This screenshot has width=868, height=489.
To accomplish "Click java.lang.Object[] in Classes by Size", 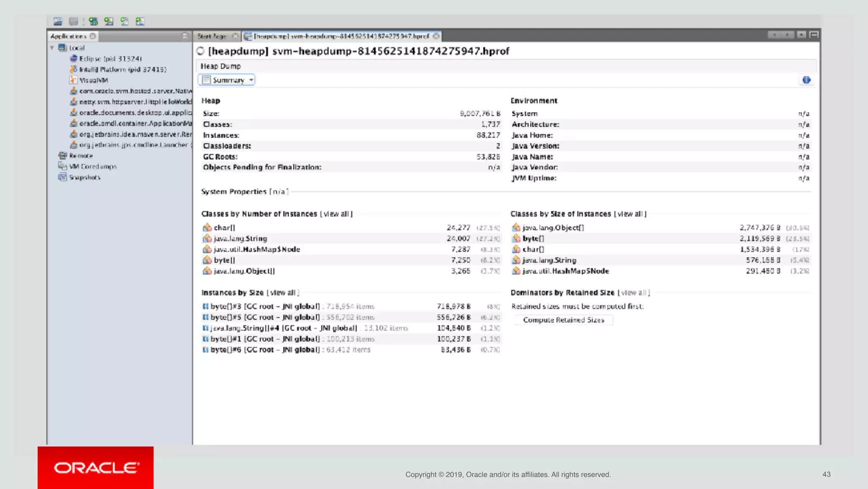I will [553, 228].
